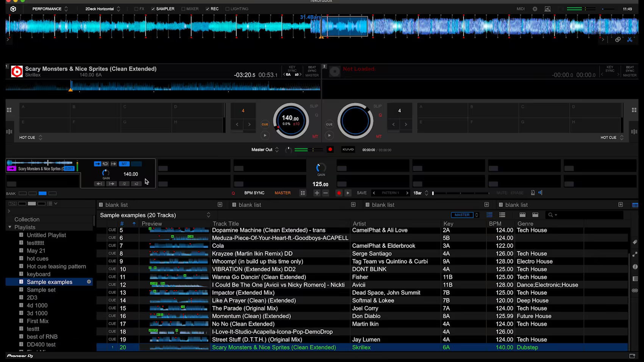This screenshot has width=644, height=362.
Task: Play the sequencer pattern
Action: (x=348, y=193)
